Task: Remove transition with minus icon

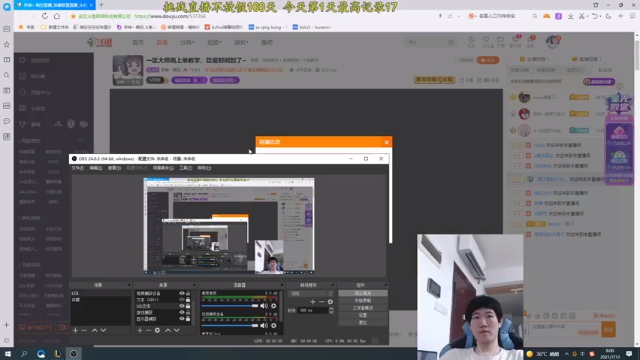Action: tap(322, 302)
